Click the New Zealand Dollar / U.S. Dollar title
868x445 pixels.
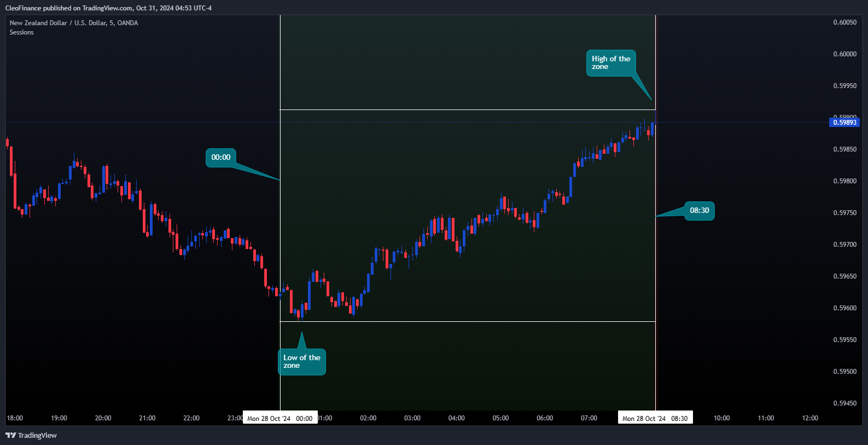(74, 23)
